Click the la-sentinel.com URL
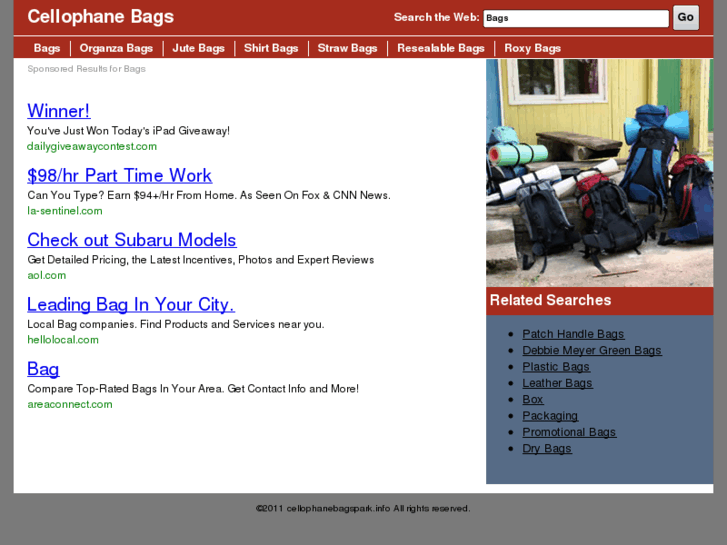 pos(65,211)
